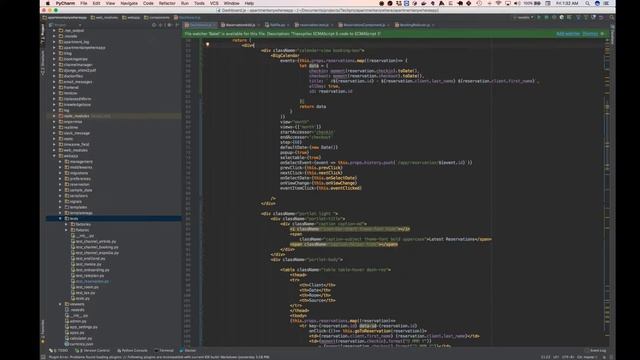Expand the viewsets folder arrow
The width and height of the screenshot is (640, 360).
click(60, 304)
